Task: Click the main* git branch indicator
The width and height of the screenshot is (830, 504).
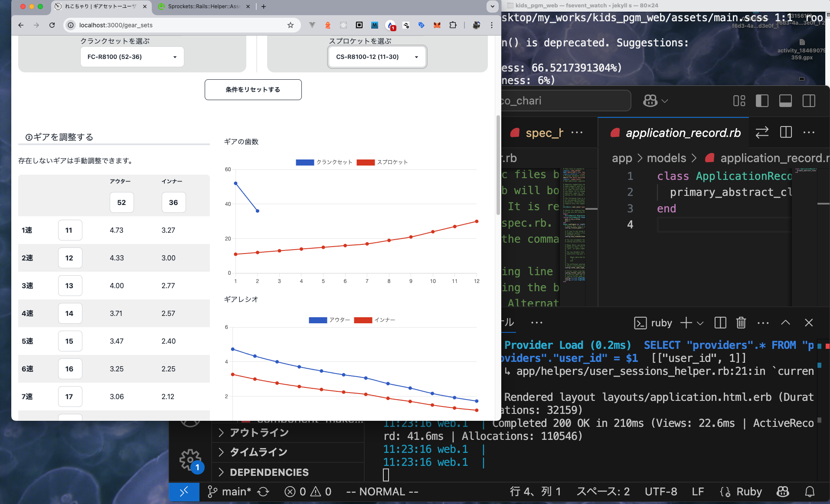Action: pos(230,492)
